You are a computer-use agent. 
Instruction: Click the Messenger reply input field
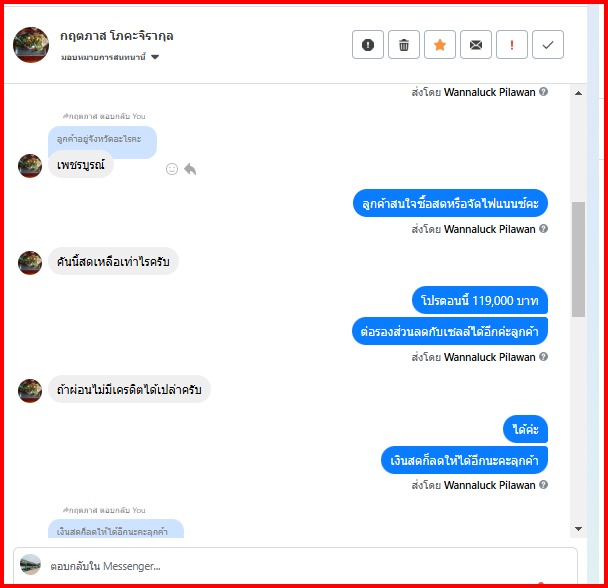pyautogui.click(x=295, y=566)
